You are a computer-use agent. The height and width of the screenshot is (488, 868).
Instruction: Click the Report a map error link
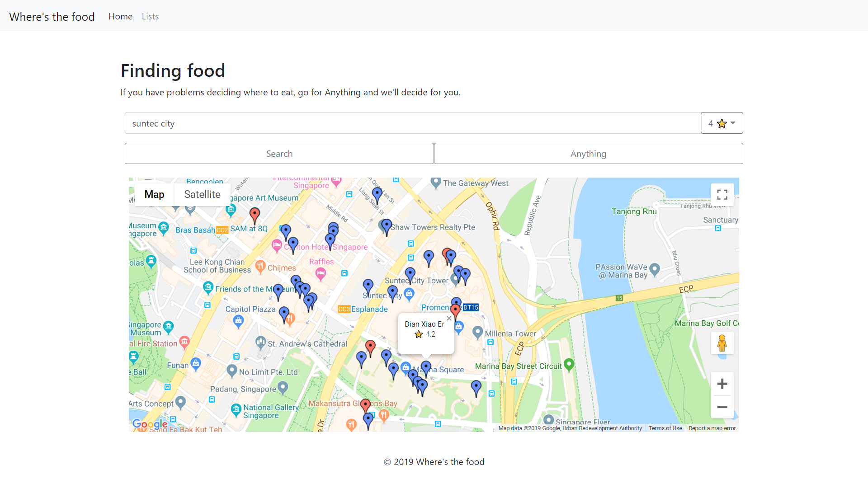click(712, 428)
